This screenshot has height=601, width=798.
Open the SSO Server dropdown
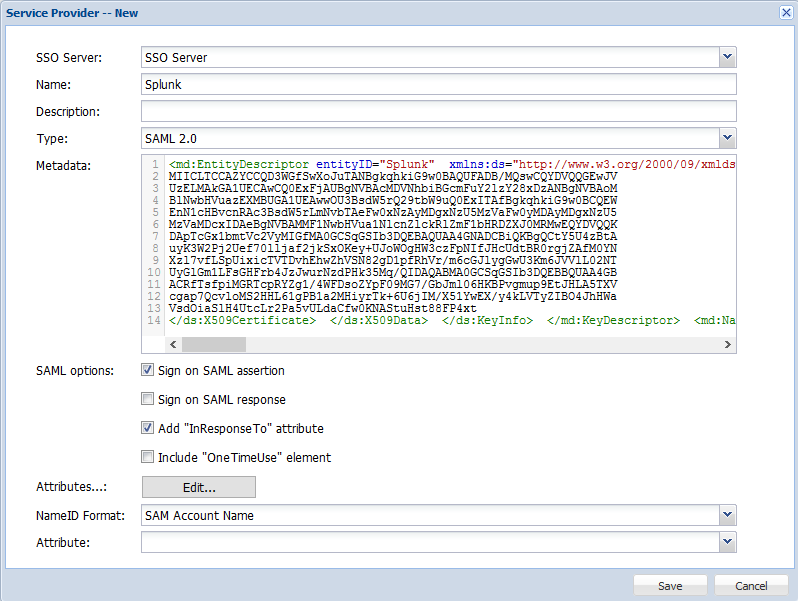pos(727,57)
